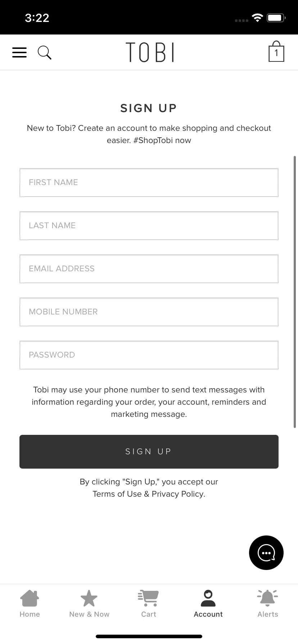
Task: Select the Mobile Number field
Action: tap(149, 312)
